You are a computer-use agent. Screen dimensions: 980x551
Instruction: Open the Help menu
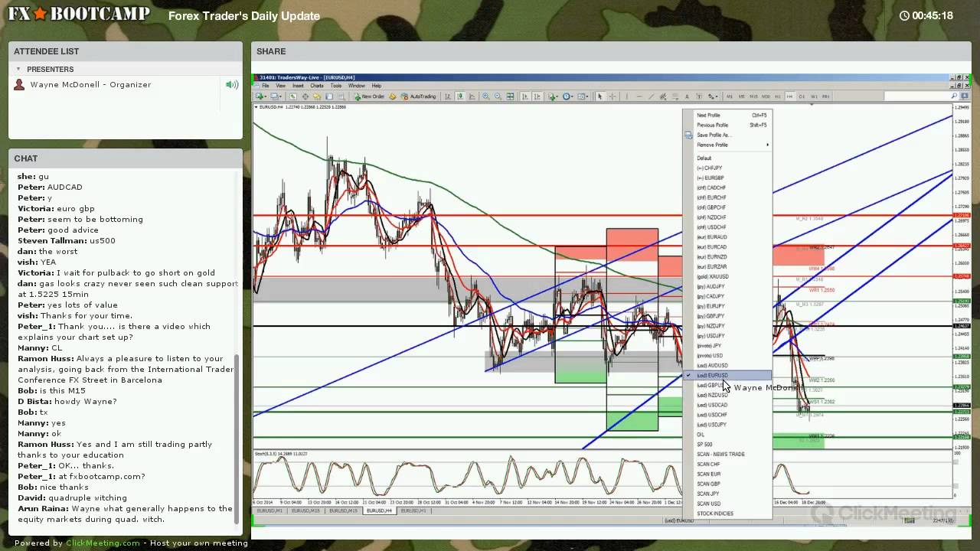pyautogui.click(x=377, y=86)
